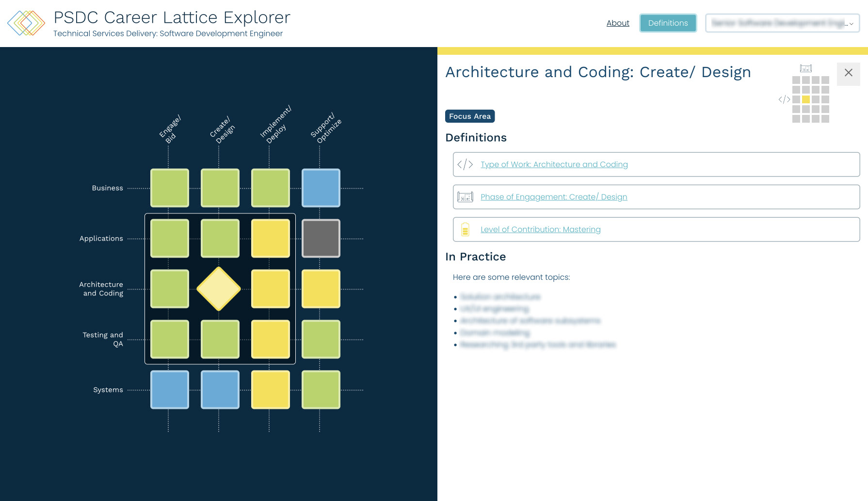Click the Business row label
This screenshot has width=868, height=501.
coord(108,188)
